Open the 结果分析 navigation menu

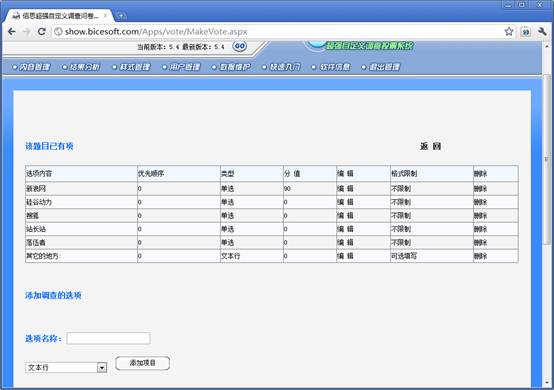click(x=81, y=67)
